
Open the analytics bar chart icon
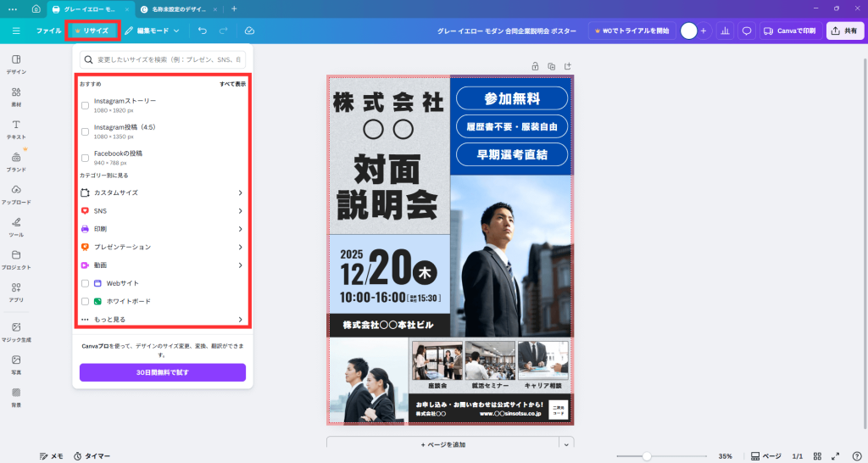[x=724, y=31]
